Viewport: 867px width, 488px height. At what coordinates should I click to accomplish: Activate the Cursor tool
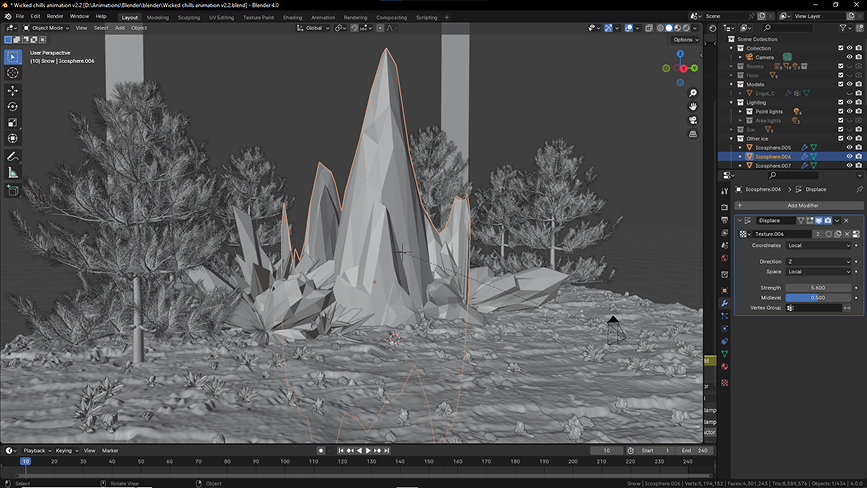pos(13,73)
